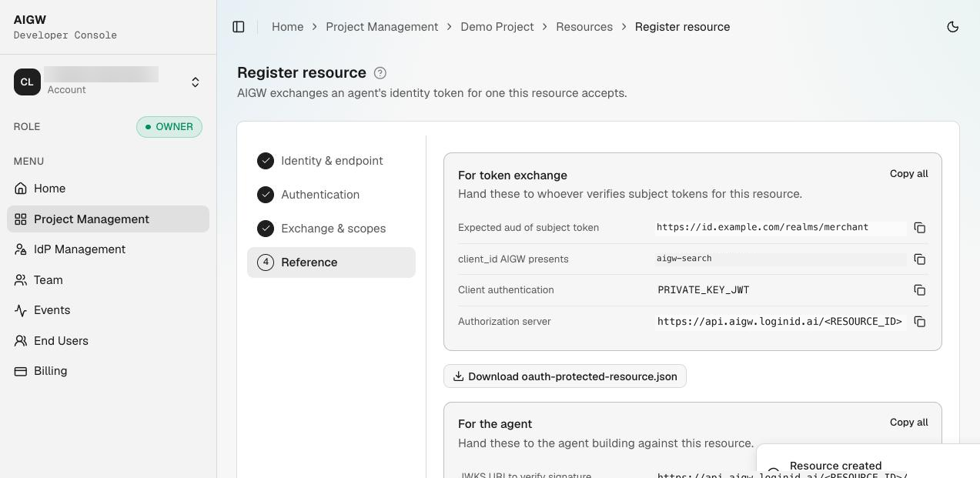Open Billing in the sidebar menu
The image size is (980, 478).
click(x=108, y=371)
